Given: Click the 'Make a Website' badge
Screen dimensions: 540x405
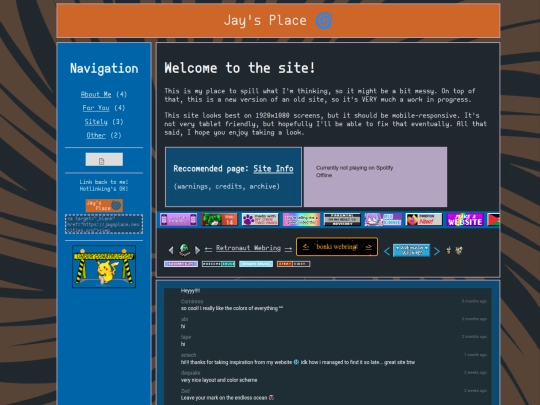Looking at the screenshot, I should 465,219.
